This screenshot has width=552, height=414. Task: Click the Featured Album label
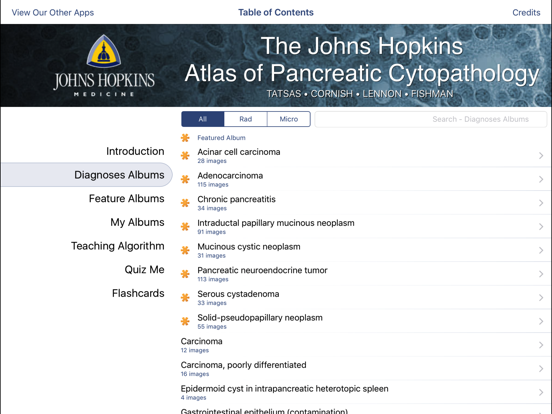coord(221,138)
